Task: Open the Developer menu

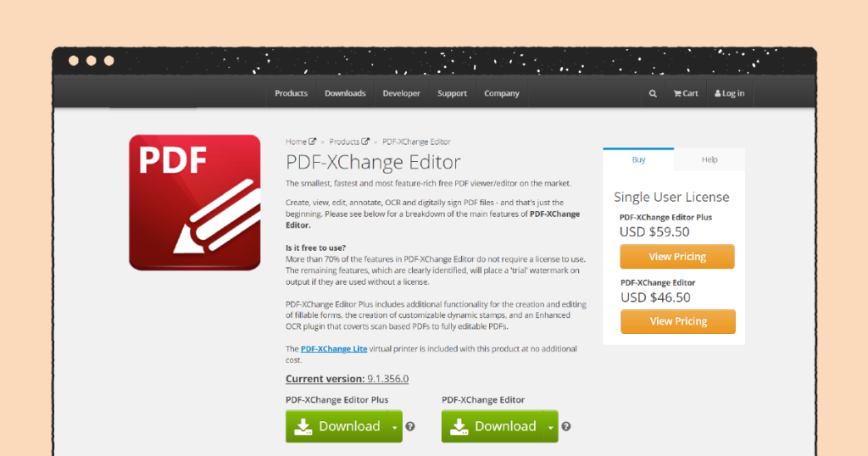Action: 401,93
